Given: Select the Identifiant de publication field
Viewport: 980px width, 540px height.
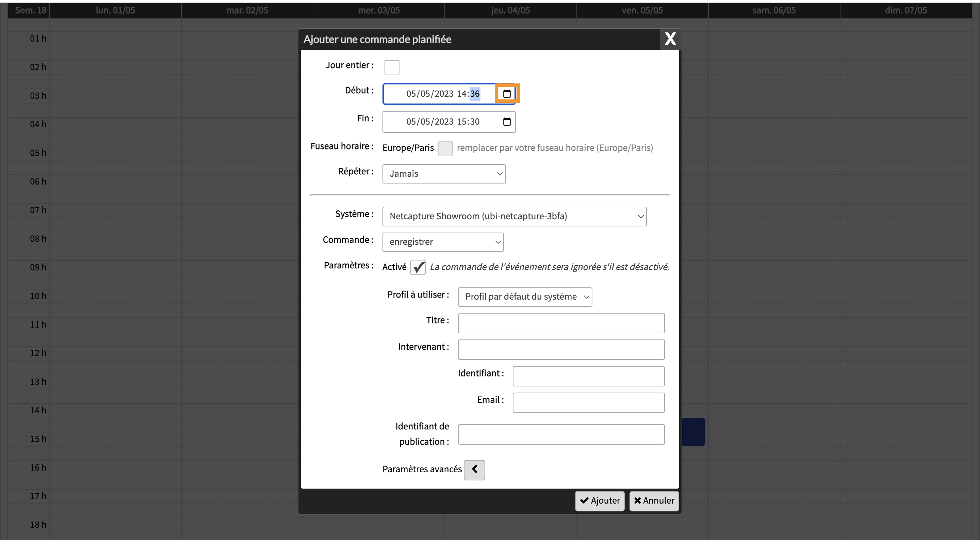Looking at the screenshot, I should pos(561,434).
